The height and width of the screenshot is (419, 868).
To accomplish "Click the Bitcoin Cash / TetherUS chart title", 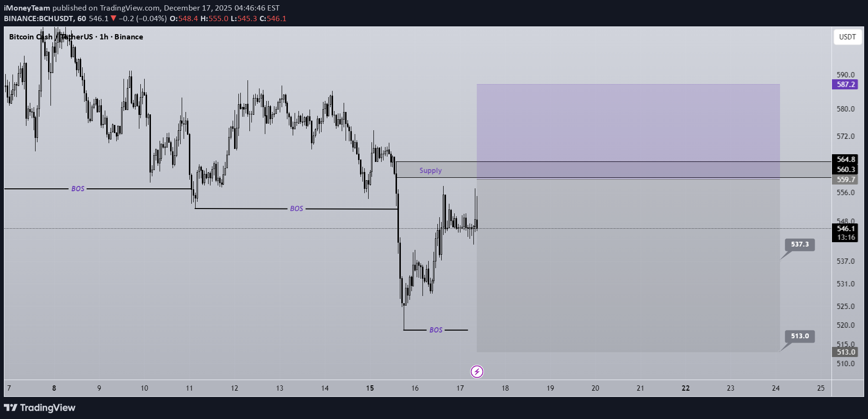I will pyautogui.click(x=76, y=37).
